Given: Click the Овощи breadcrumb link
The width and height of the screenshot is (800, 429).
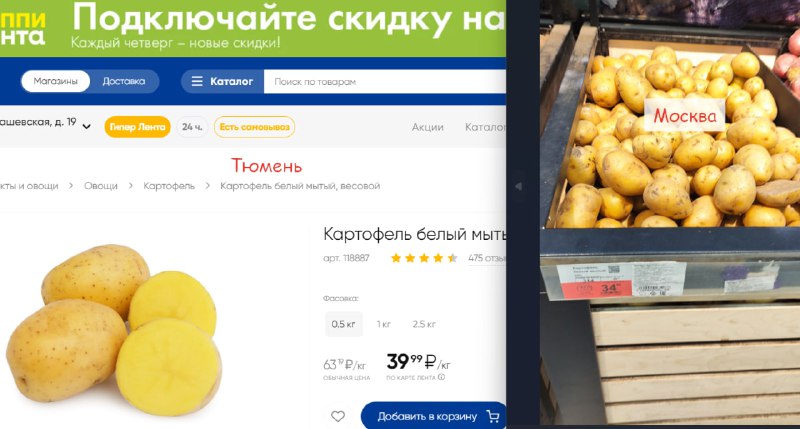Looking at the screenshot, I should click(101, 186).
